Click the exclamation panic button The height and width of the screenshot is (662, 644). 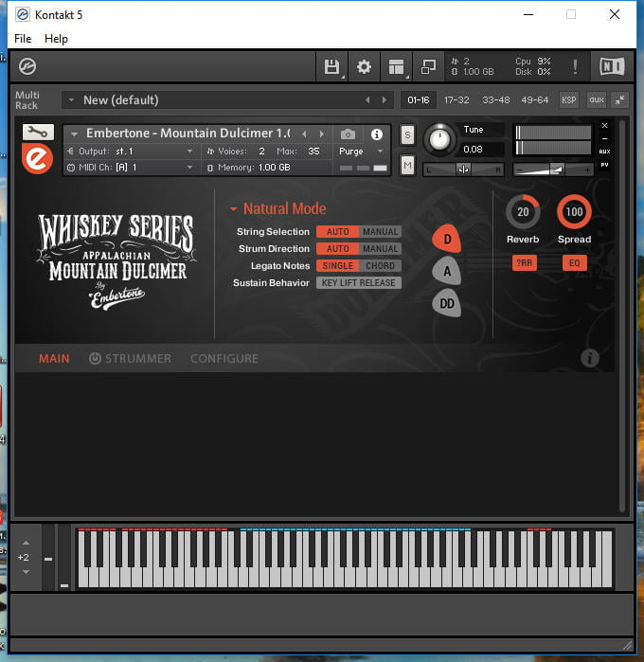point(575,66)
